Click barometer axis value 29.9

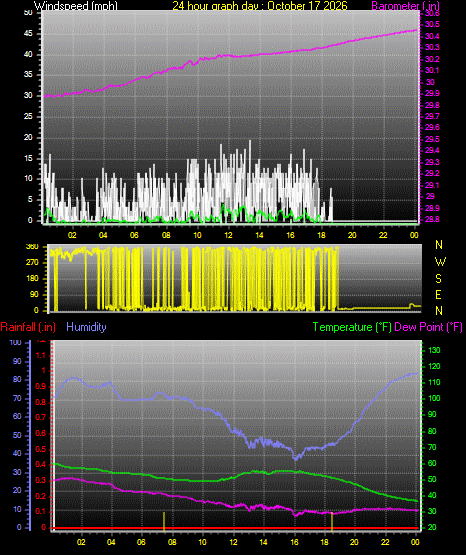(432, 93)
